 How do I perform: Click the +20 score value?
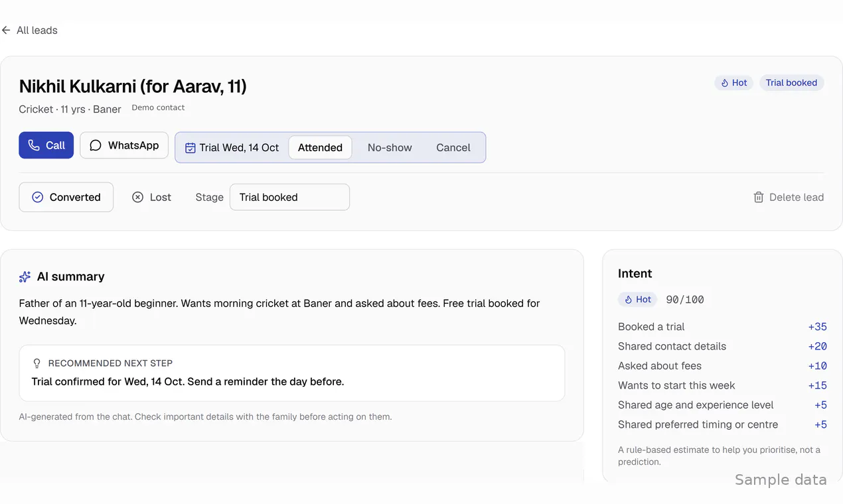pos(817,346)
